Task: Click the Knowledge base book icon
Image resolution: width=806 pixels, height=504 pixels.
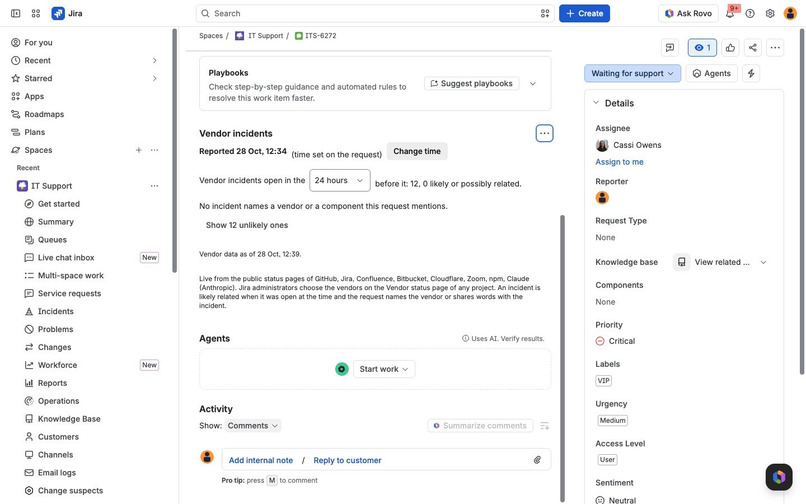Action: click(681, 262)
